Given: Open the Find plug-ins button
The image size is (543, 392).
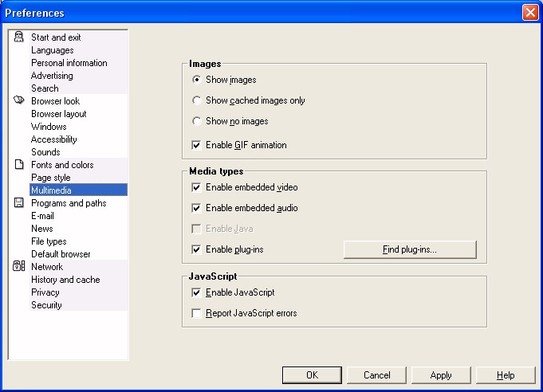Looking at the screenshot, I should [410, 249].
